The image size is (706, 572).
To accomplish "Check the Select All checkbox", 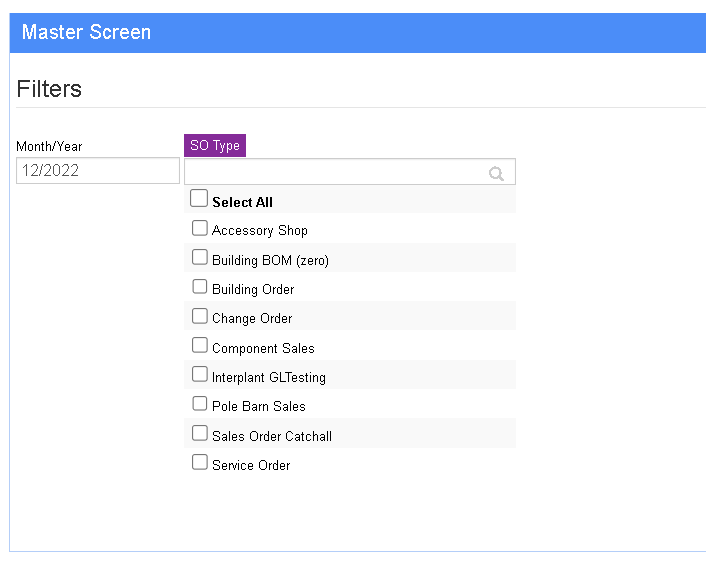I will (199, 198).
